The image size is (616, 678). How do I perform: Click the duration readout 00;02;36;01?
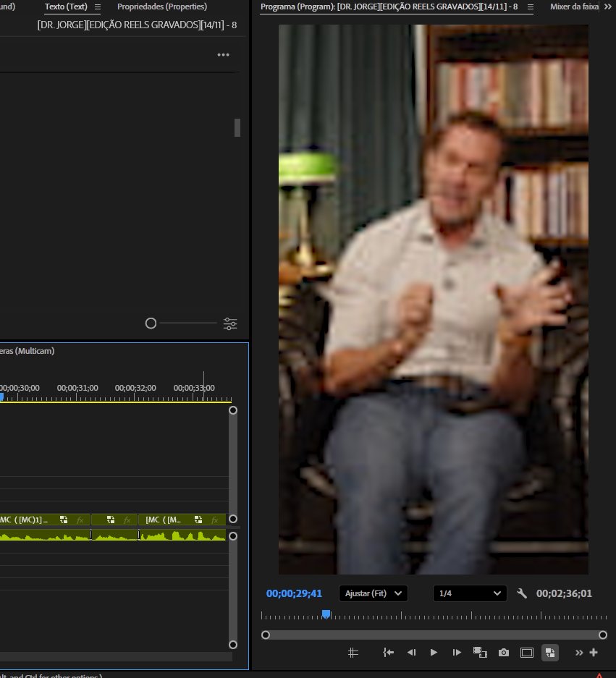click(x=564, y=593)
